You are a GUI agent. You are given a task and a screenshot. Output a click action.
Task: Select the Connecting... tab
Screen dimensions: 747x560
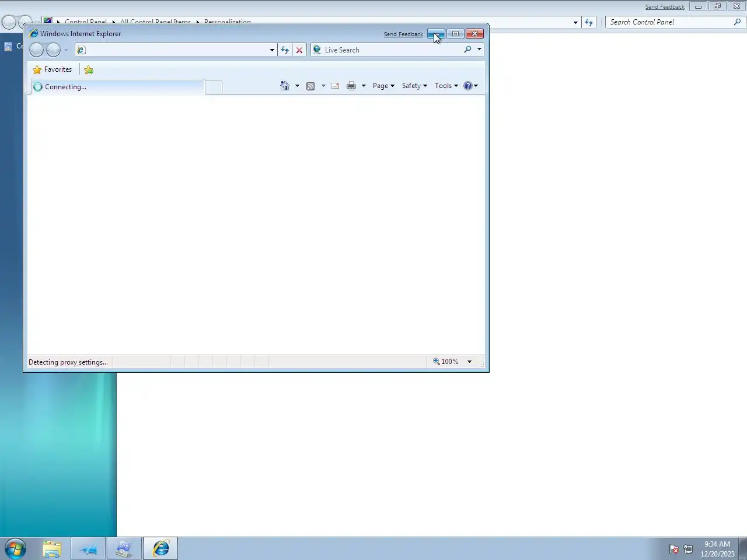117,87
